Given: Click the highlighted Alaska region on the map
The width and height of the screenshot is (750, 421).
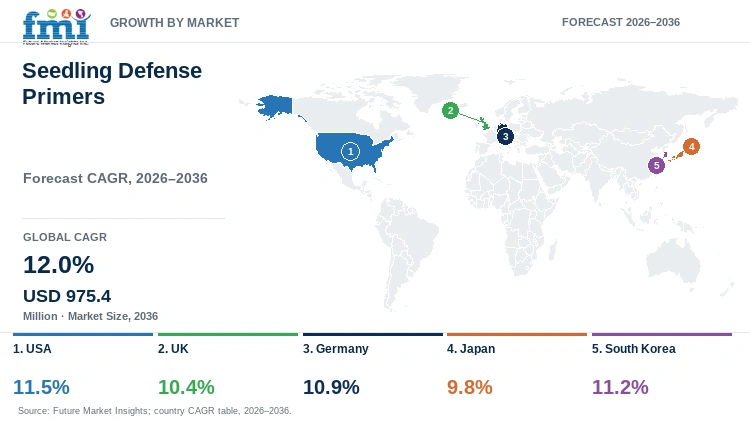Looking at the screenshot, I should pyautogui.click(x=275, y=106).
